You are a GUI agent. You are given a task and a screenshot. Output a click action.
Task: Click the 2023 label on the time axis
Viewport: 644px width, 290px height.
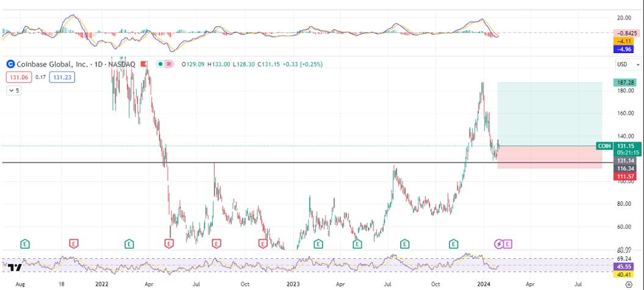point(293,284)
